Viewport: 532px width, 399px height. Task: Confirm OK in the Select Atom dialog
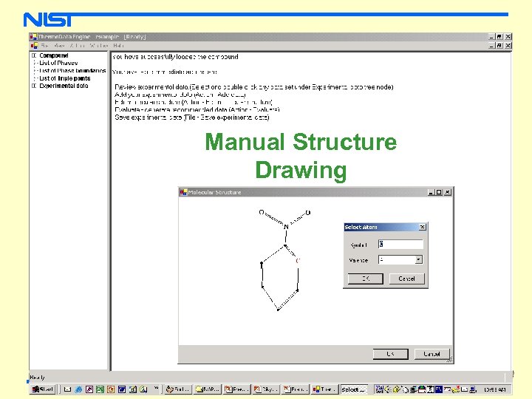(366, 279)
